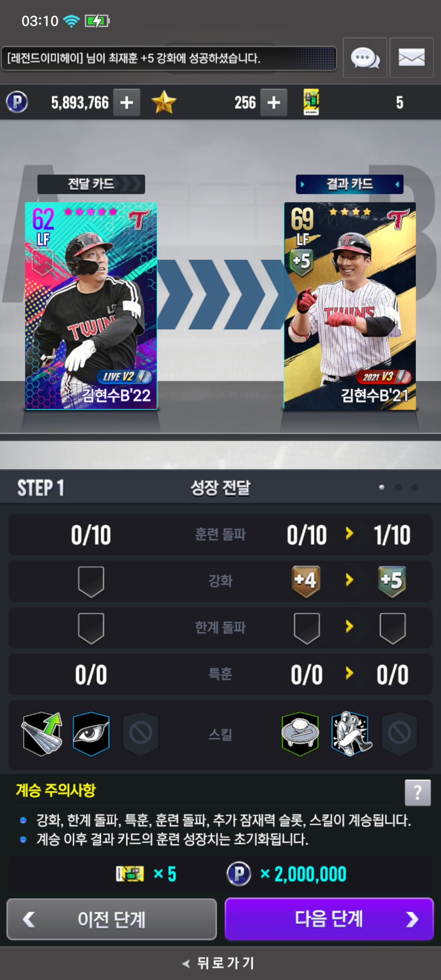Select the eye skill icon
The width and height of the screenshot is (441, 980).
[x=91, y=734]
